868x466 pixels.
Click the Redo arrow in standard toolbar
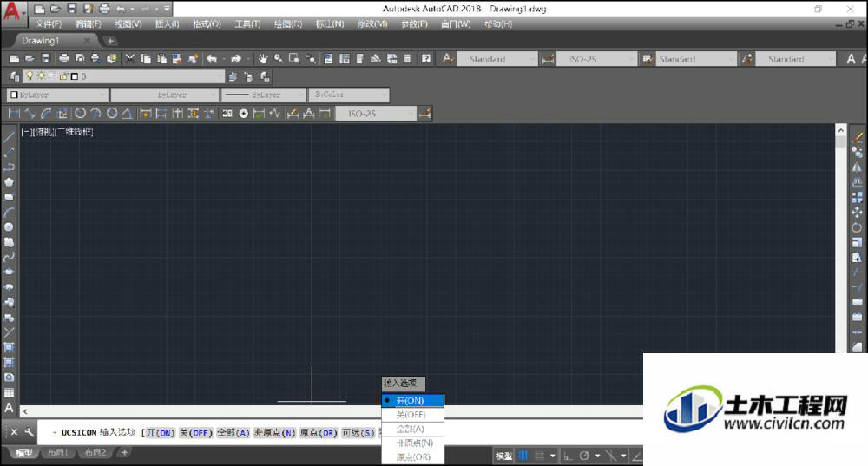236,59
